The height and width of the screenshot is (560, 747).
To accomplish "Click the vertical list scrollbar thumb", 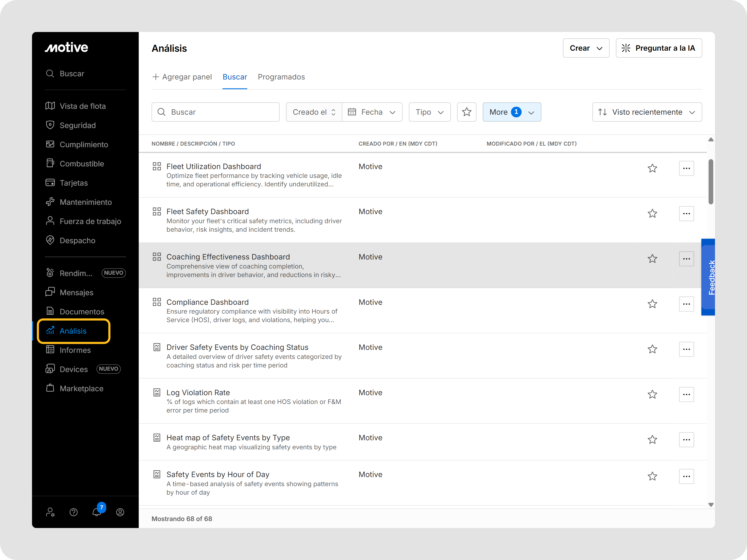I will [x=710, y=182].
